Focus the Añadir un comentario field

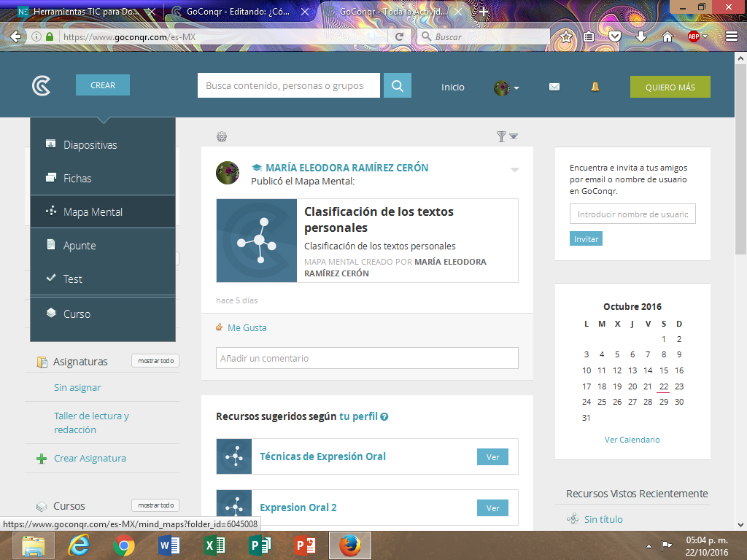click(367, 358)
